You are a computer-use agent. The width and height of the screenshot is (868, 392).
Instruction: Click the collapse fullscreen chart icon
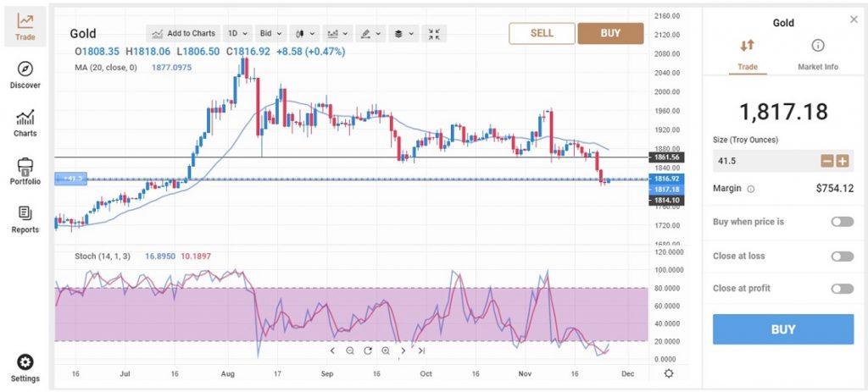pos(435,34)
